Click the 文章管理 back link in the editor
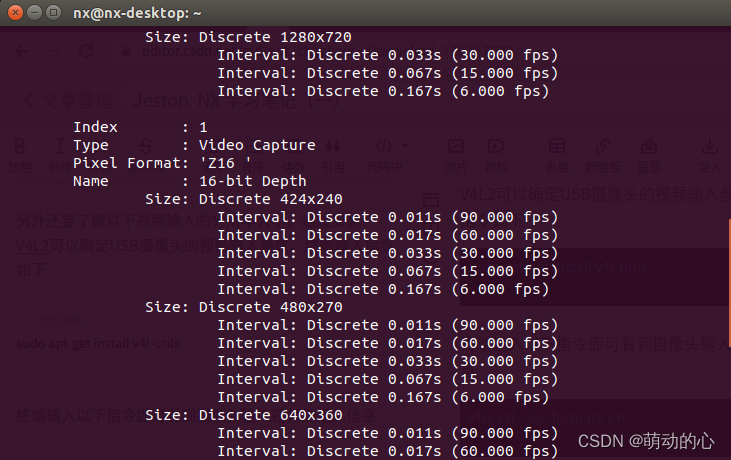Image resolution: width=731 pixels, height=460 pixels. 68,101
